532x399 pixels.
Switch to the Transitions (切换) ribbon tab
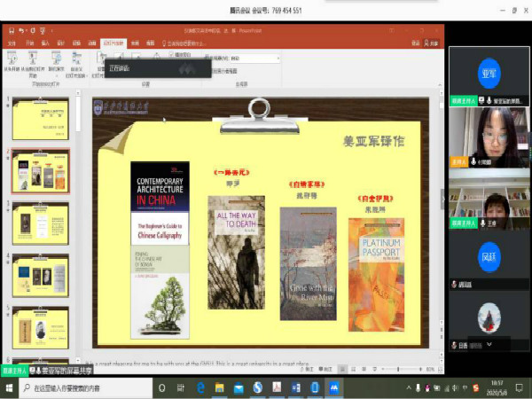pos(76,43)
